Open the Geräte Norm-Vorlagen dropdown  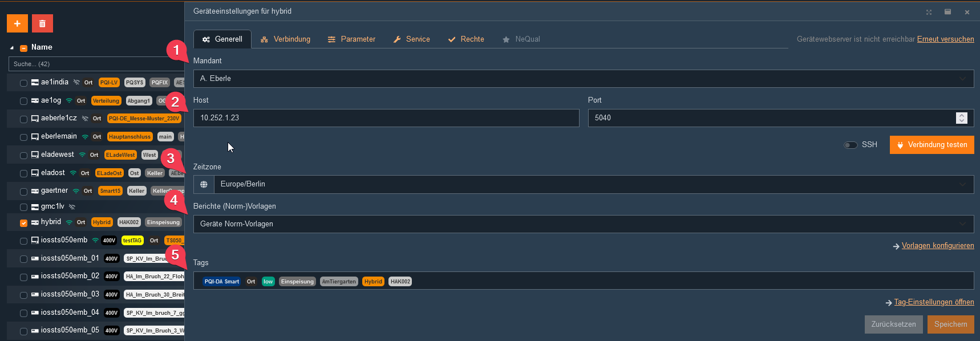[583, 224]
